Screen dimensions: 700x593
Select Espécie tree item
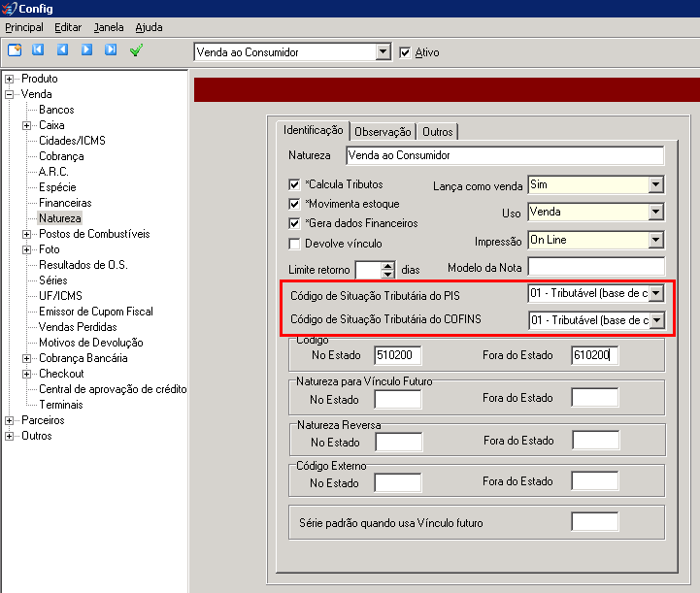57,187
